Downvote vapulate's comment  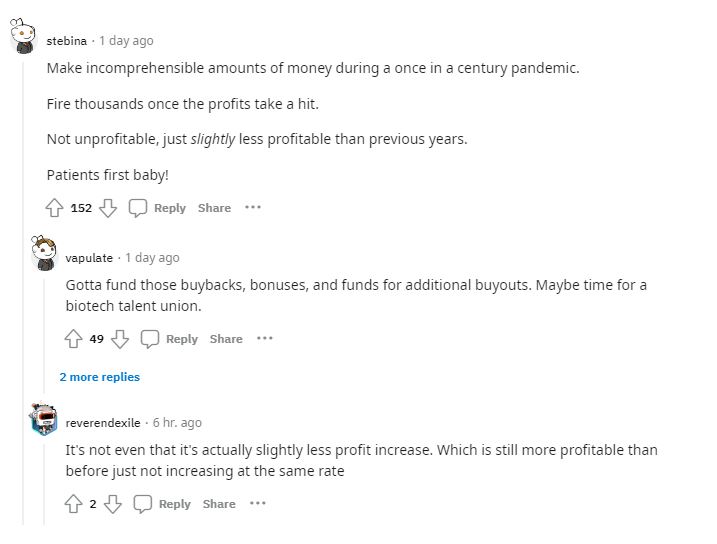tap(120, 339)
